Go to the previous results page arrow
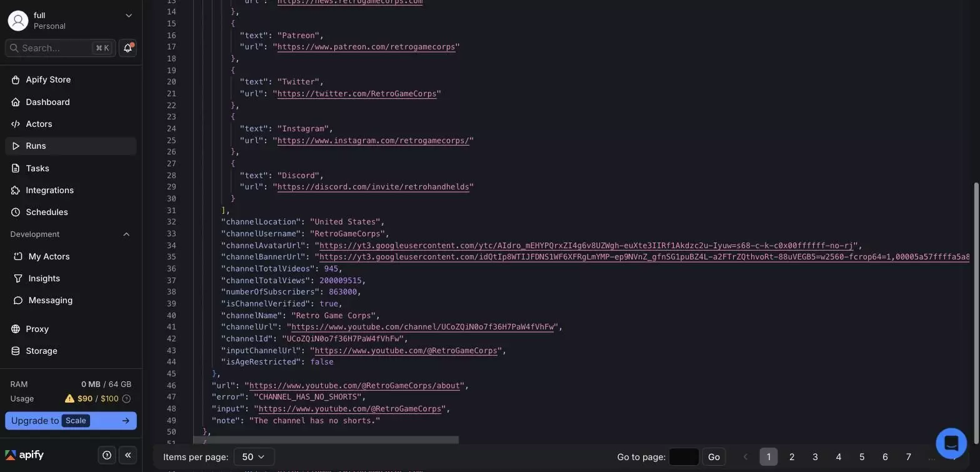 click(x=745, y=457)
